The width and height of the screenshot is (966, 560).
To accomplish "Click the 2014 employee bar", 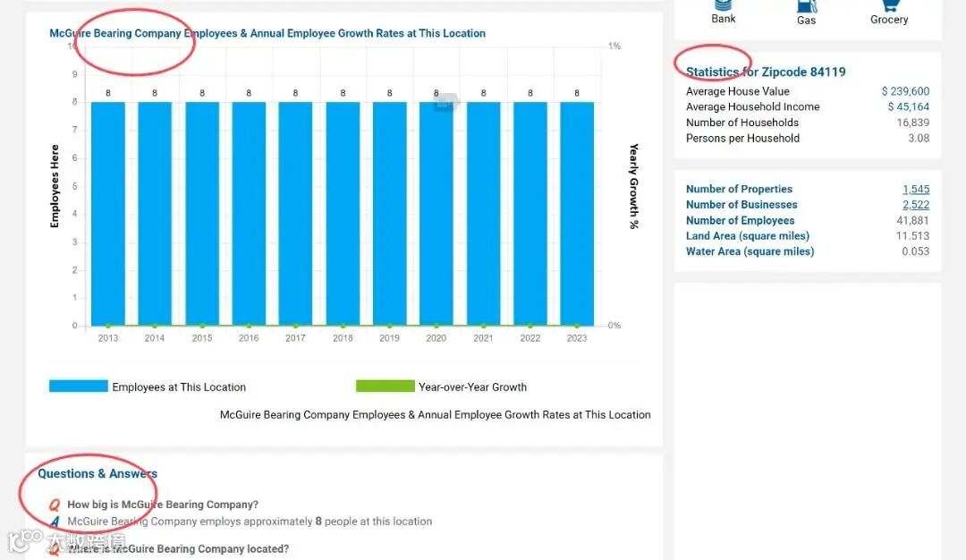I will click(x=155, y=214).
